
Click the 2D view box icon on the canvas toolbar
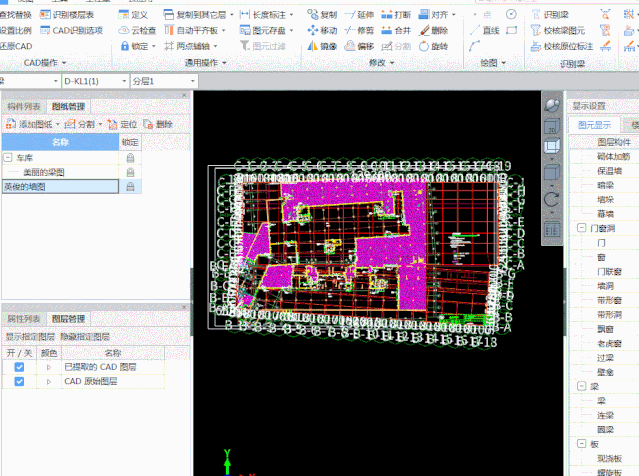[x=552, y=126]
